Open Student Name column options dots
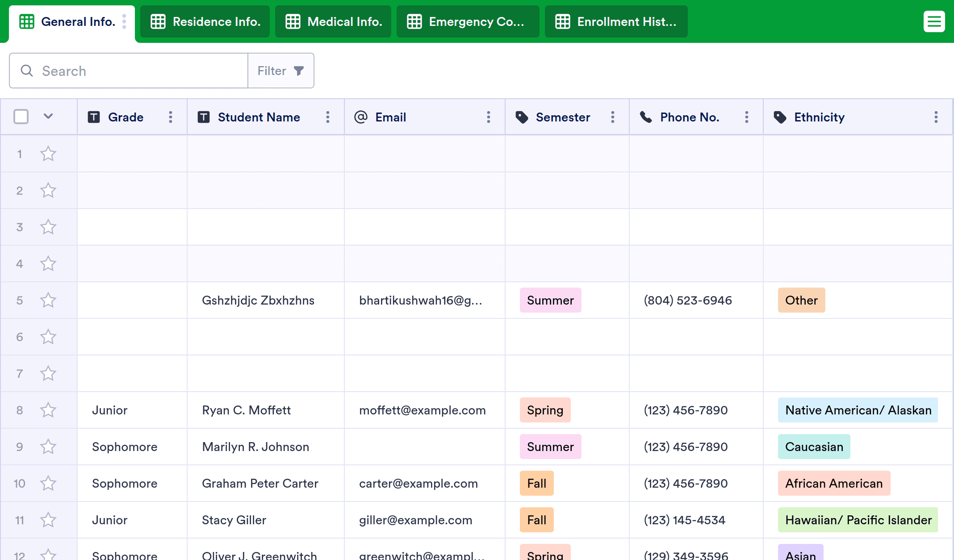The height and width of the screenshot is (560, 954). [x=327, y=117]
